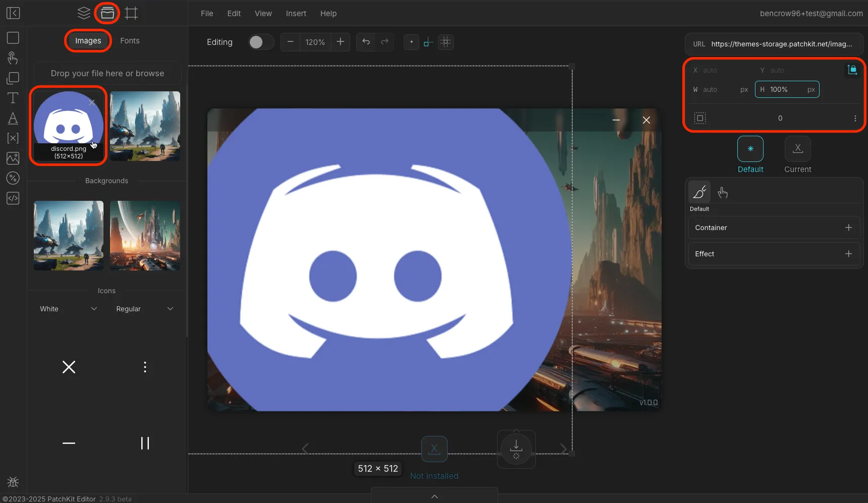This screenshot has height=503, width=868.
Task: Select the robot landscape image beside discord.png
Action: 145,126
